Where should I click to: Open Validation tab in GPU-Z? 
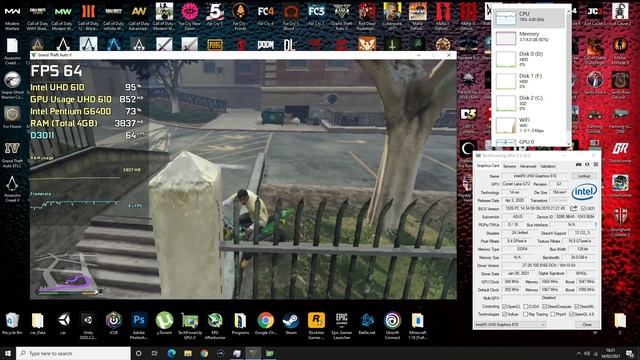coord(547,166)
